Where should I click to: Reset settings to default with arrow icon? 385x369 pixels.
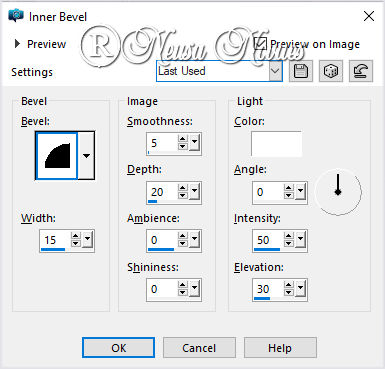pyautogui.click(x=361, y=71)
